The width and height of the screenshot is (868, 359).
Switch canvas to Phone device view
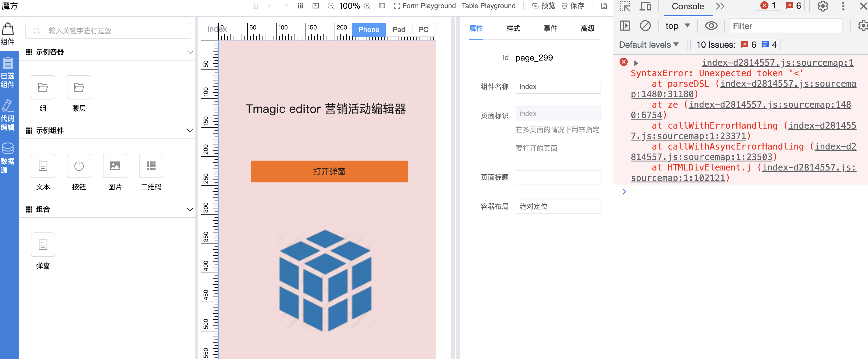pyautogui.click(x=369, y=30)
